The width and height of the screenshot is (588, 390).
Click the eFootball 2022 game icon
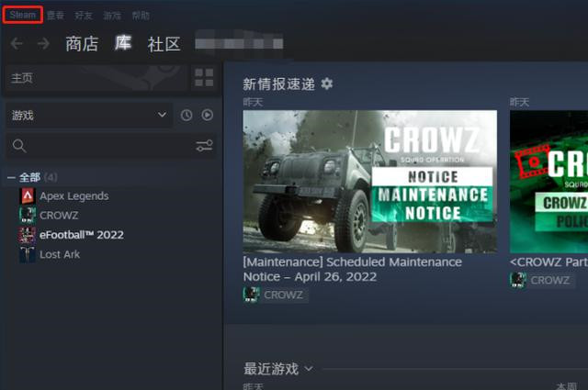click(28, 235)
